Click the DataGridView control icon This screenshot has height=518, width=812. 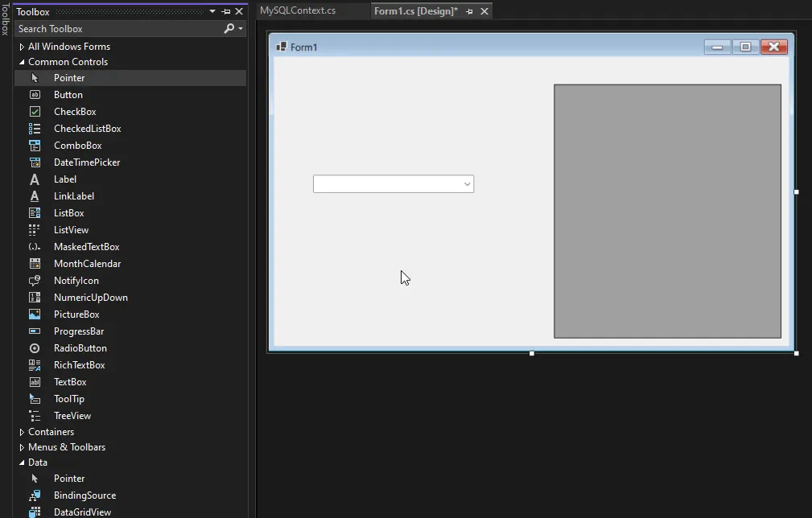(35, 512)
